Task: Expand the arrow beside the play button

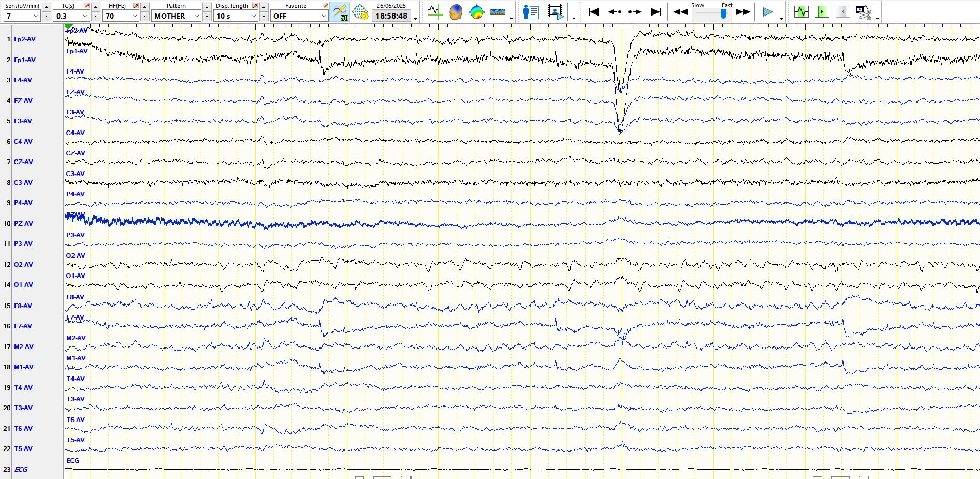Action: click(x=781, y=19)
